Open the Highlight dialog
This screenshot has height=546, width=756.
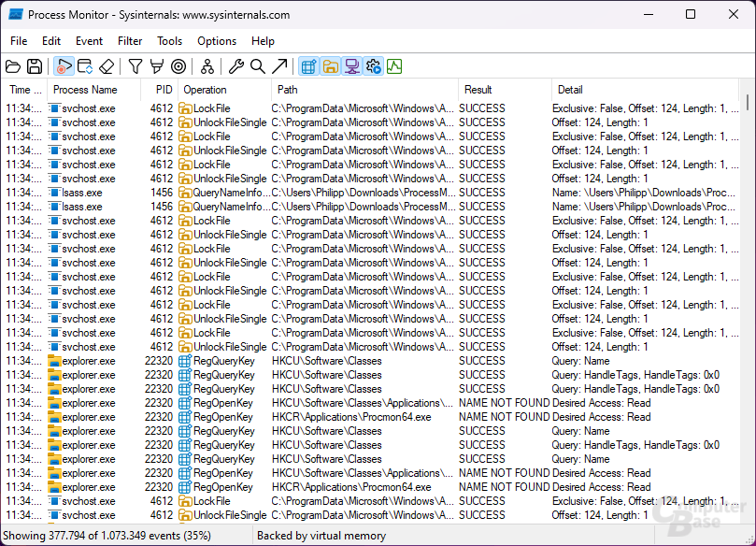[156, 66]
